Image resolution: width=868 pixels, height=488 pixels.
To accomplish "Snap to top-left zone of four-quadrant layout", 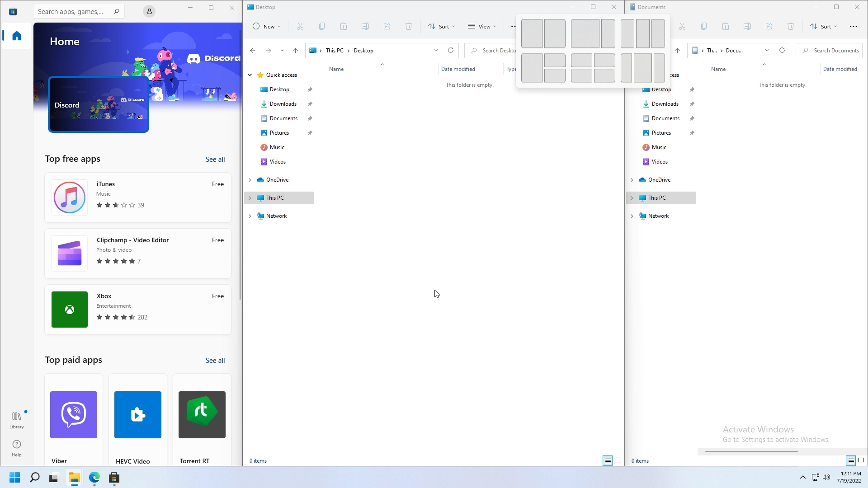I will point(581,61).
